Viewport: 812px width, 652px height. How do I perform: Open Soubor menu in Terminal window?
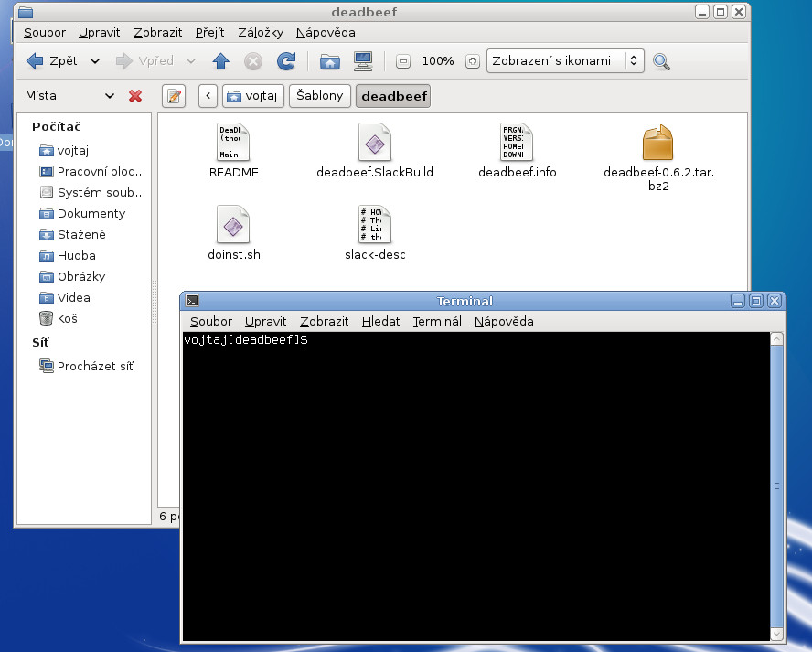[x=210, y=322]
